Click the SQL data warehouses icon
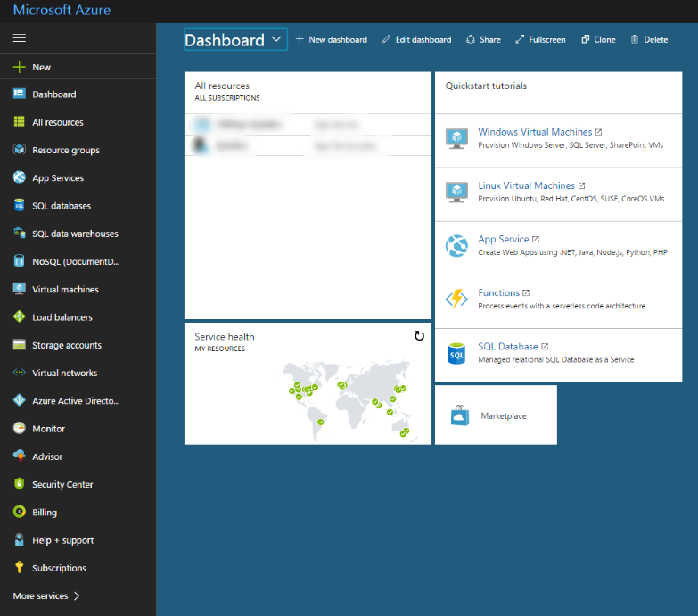The height and width of the screenshot is (616, 698). pyautogui.click(x=19, y=234)
